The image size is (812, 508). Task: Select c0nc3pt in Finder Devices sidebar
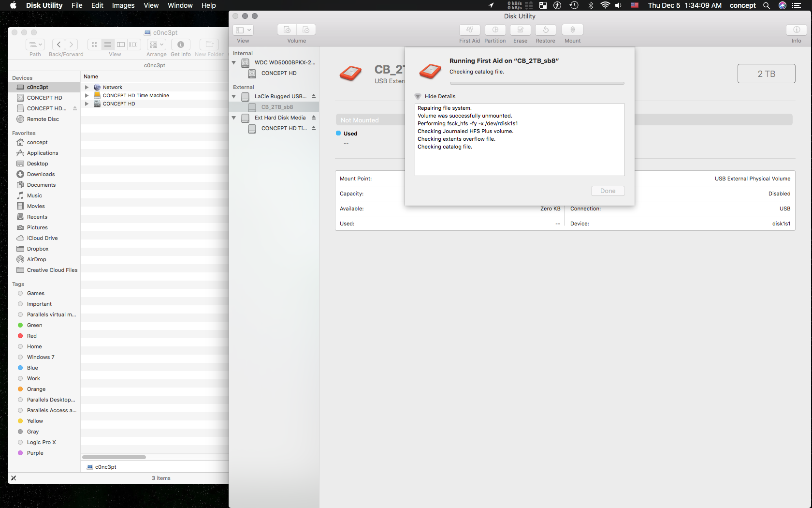point(44,87)
